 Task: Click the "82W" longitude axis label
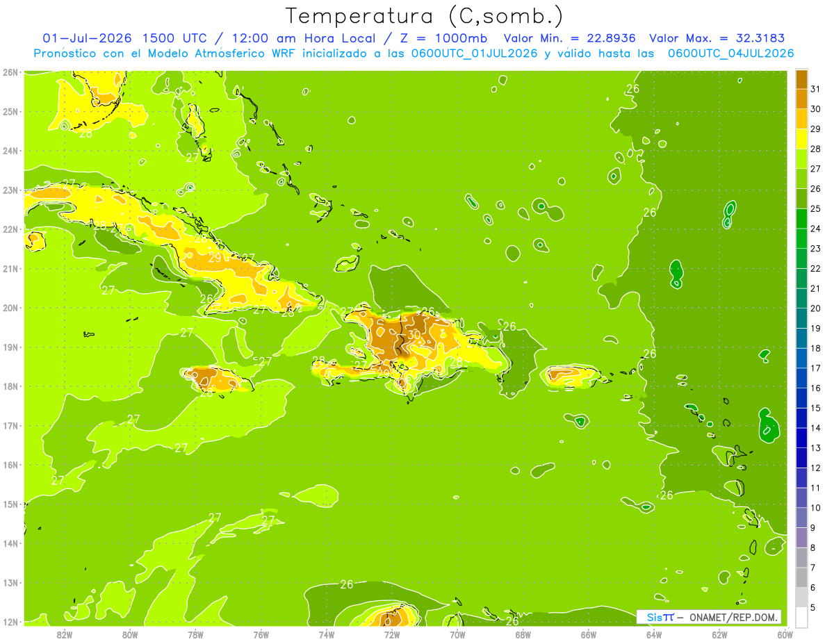tap(65, 634)
